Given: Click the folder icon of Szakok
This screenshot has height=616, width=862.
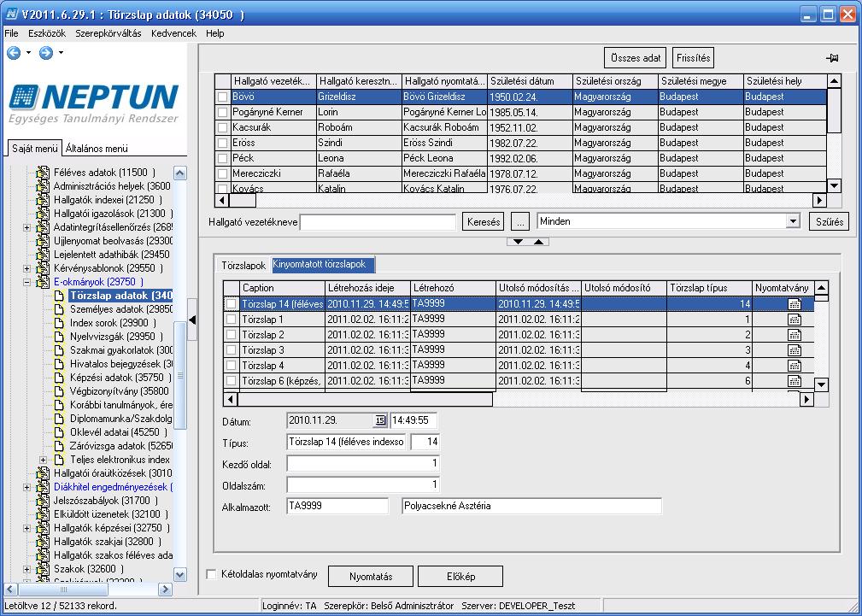Looking at the screenshot, I should pyautogui.click(x=43, y=569).
